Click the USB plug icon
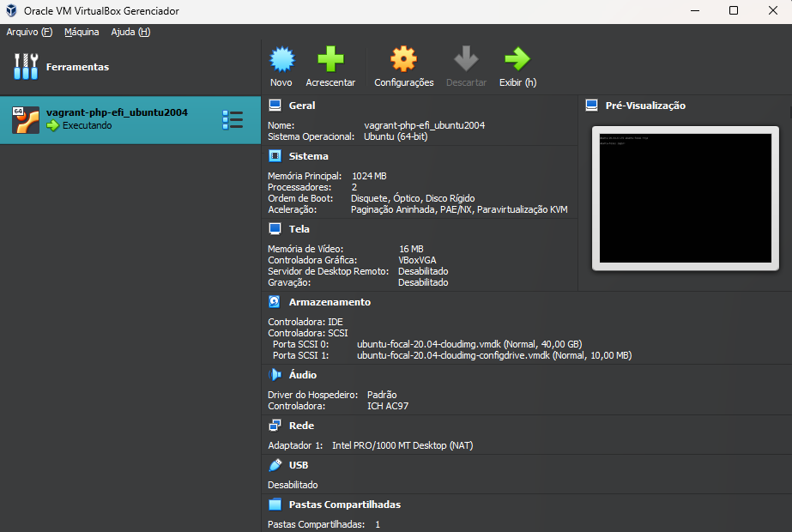 [x=275, y=465]
